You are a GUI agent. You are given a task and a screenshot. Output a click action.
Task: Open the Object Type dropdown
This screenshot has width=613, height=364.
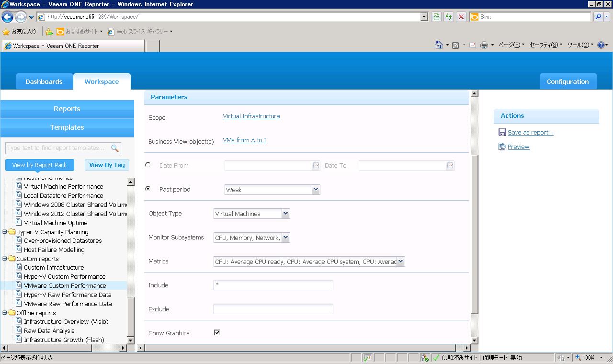(x=286, y=214)
